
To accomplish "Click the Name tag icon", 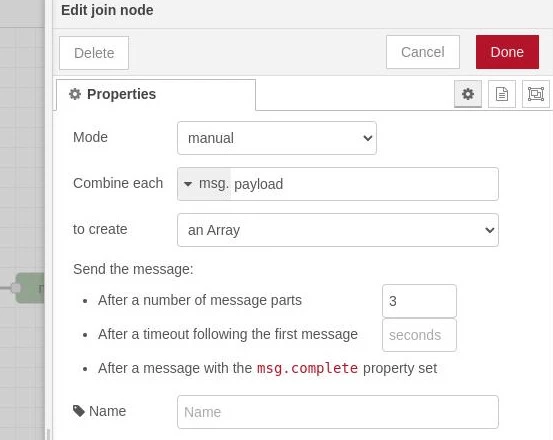I will click(x=79, y=411).
